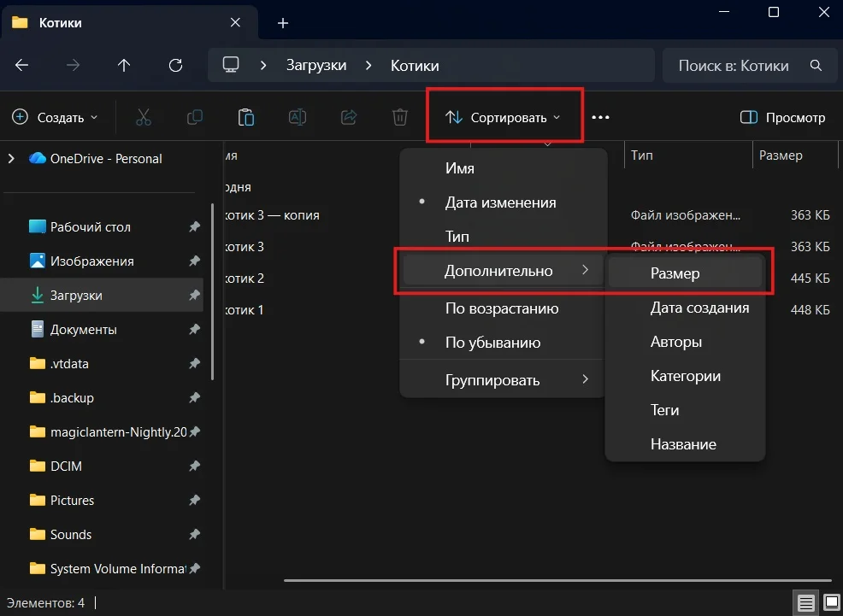Expand the Дополнительно submenu

click(504, 271)
